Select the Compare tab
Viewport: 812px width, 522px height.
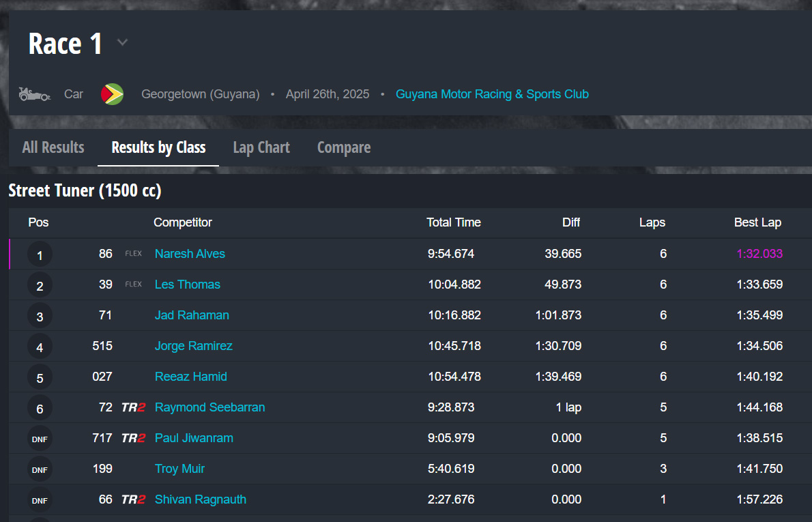[344, 147]
